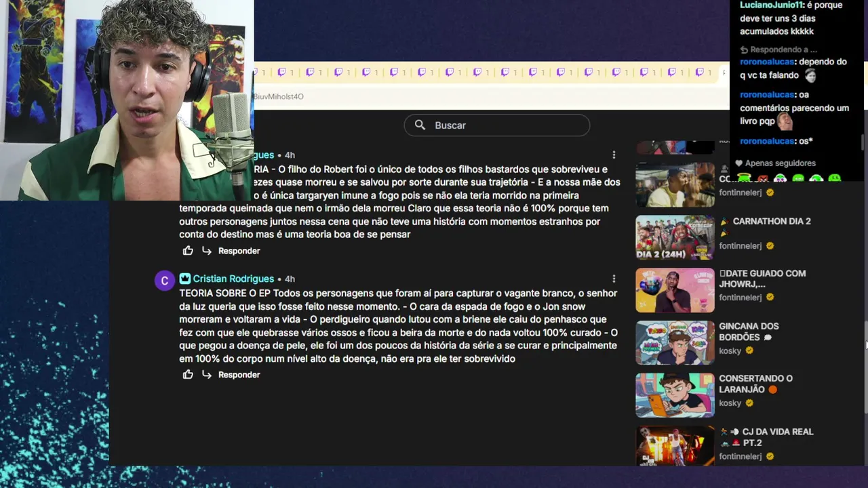
Task: Click Responder under 'TEORIA SOBRE O EP' comment
Action: point(239,375)
